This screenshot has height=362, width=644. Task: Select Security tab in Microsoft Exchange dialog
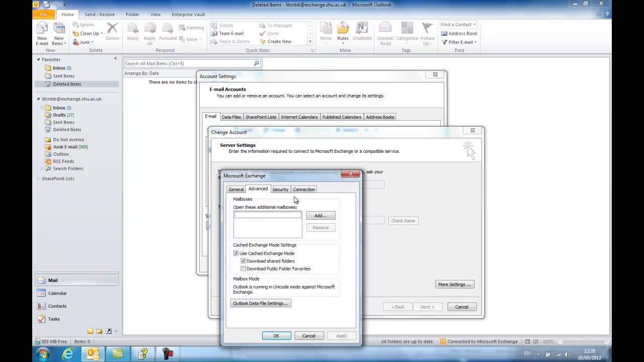coord(280,190)
